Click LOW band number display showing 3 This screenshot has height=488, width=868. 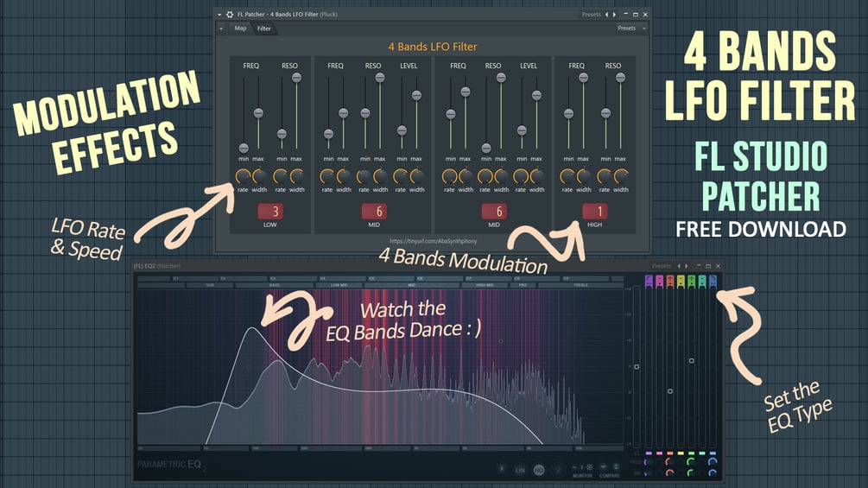click(x=270, y=212)
